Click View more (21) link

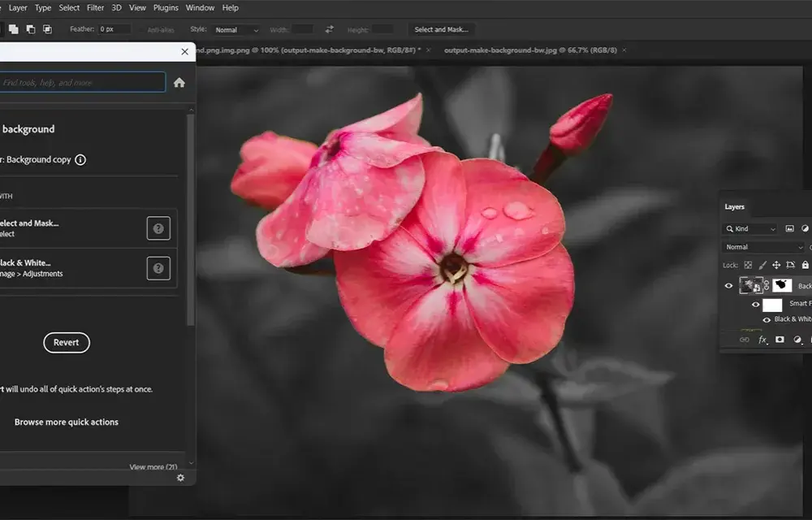coord(153,466)
